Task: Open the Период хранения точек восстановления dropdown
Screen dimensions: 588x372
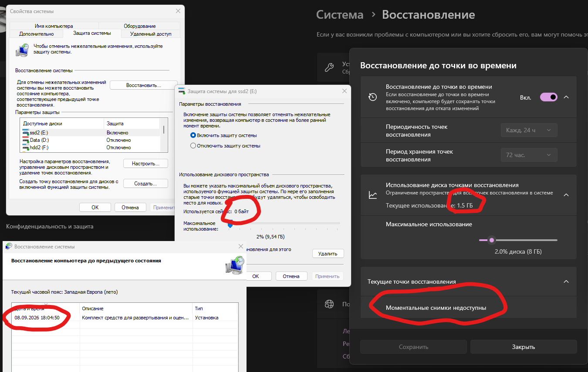Action: pyautogui.click(x=529, y=155)
